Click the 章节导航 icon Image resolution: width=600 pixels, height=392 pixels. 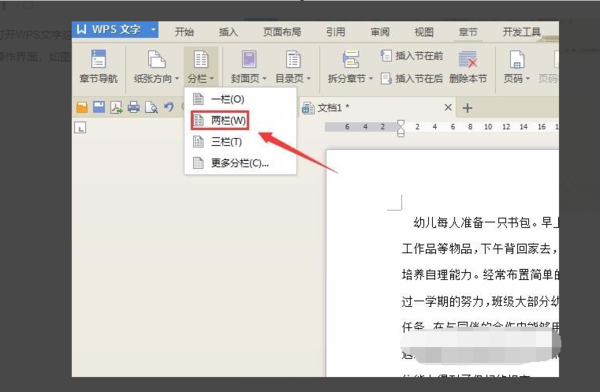98,59
